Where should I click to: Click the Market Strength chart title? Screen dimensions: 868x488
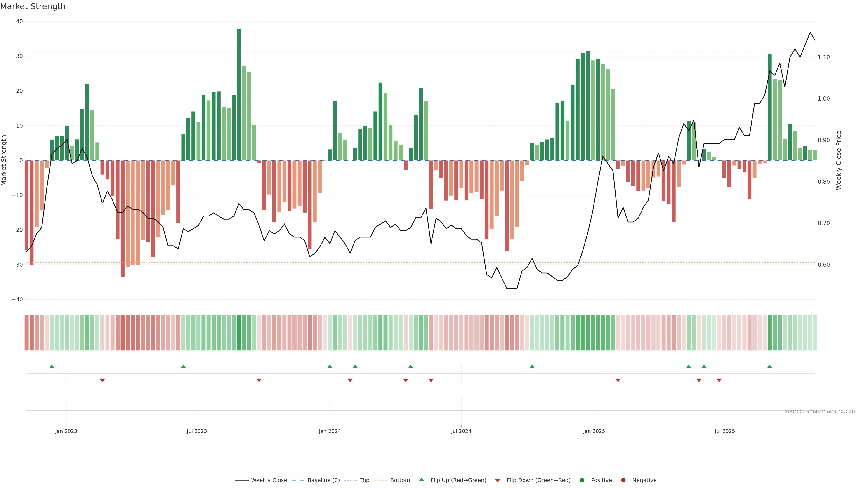pyautogui.click(x=33, y=6)
